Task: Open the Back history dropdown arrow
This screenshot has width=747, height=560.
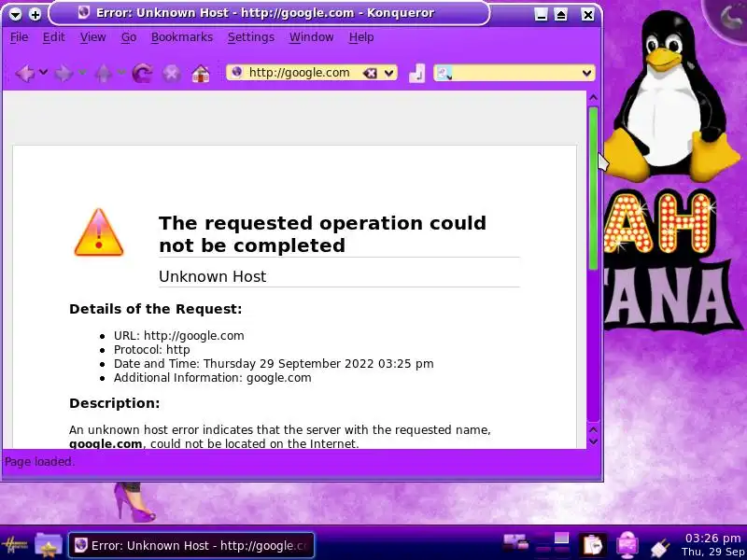Action: (x=43, y=73)
